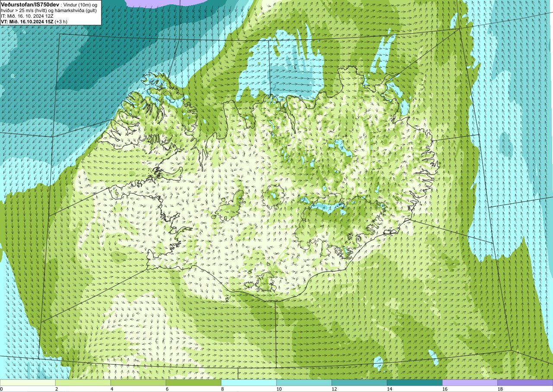Click the 'Veðurstofan/IS750dev' title text
The width and height of the screenshot is (553, 392).
[29, 4]
